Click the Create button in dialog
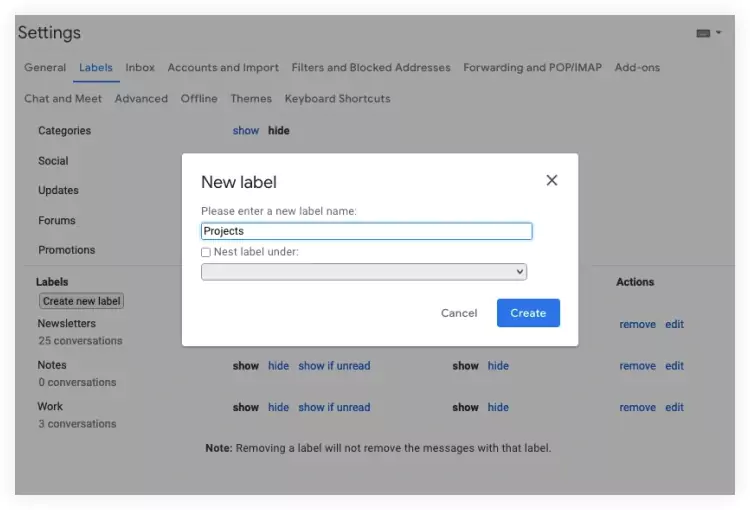This screenshot has width=750, height=510. click(x=528, y=313)
